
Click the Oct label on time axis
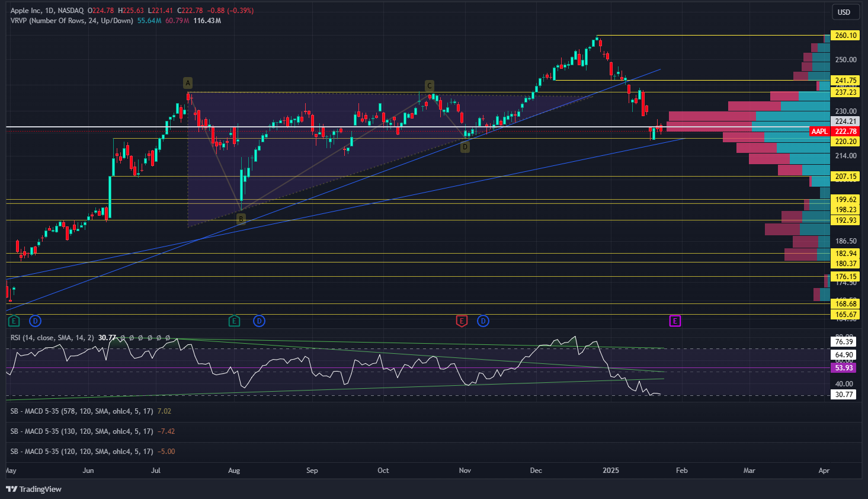[x=383, y=471]
